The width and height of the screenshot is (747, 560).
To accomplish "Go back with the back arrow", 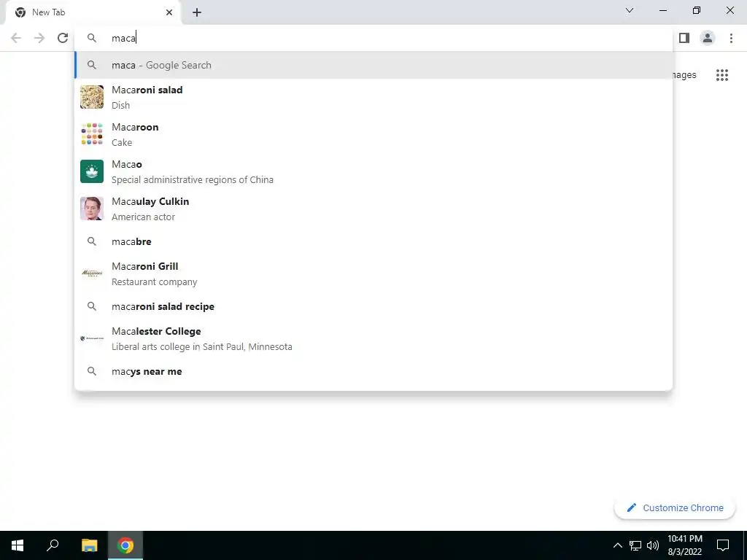I will (x=16, y=38).
